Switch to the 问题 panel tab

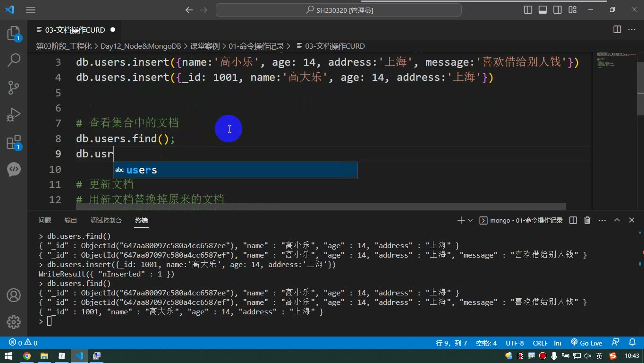[45, 220]
